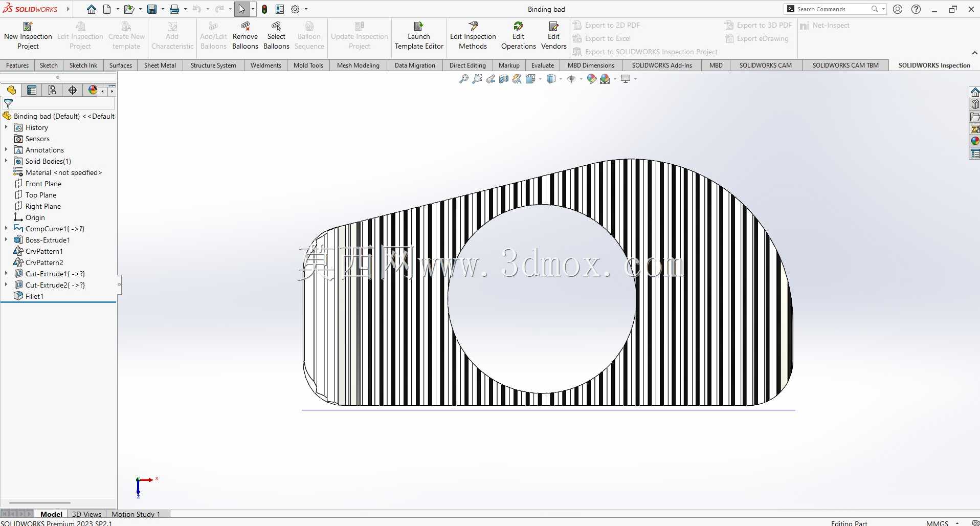Screen dimensions: 980x526
Task: Open the Sheet Metal tab
Action: 160,65
